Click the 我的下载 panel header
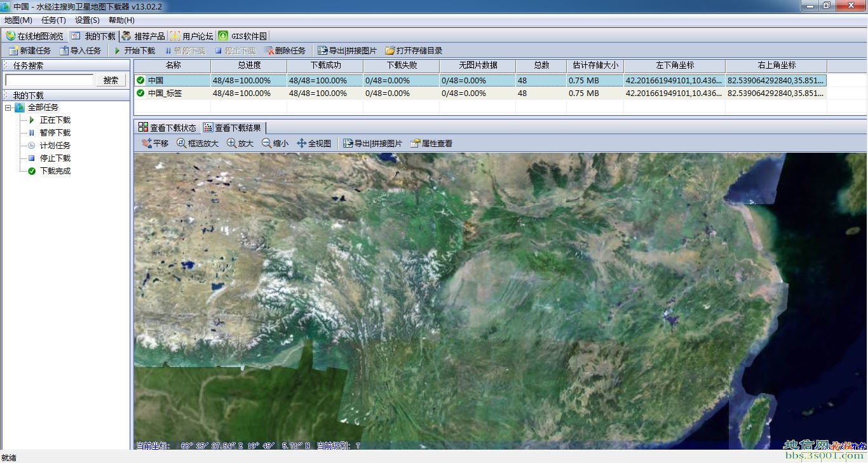 (x=67, y=95)
